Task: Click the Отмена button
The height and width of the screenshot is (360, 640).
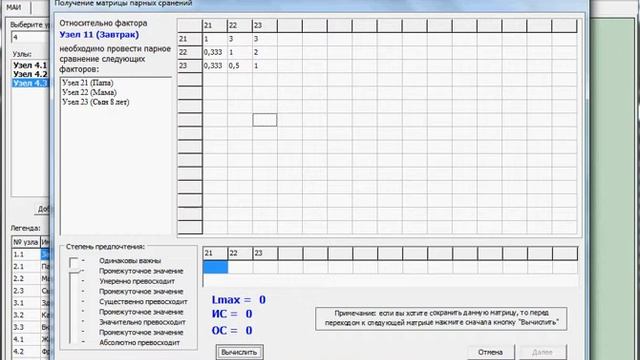Action: point(490,352)
